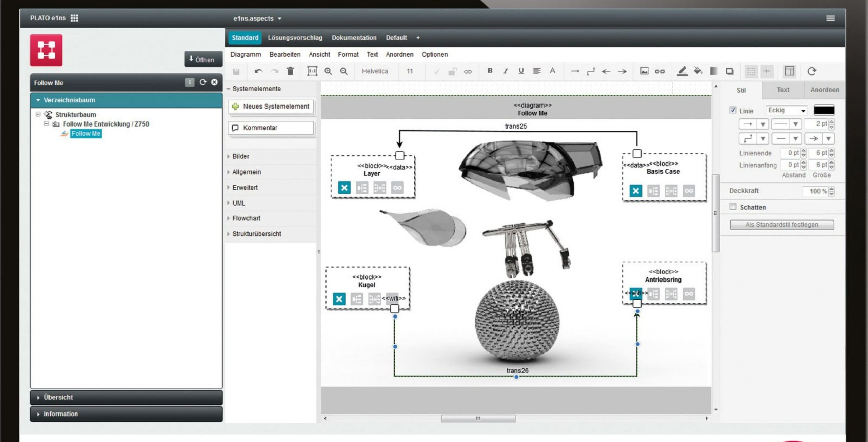Click the fill color bucket icon
The image size is (868, 442).
click(698, 71)
